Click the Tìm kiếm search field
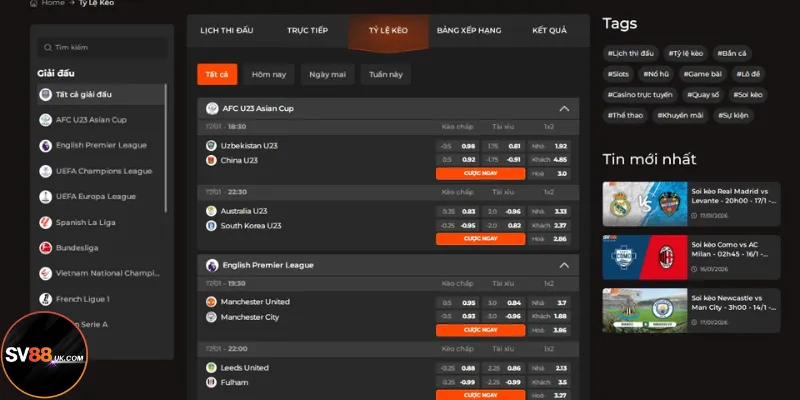 (105, 47)
